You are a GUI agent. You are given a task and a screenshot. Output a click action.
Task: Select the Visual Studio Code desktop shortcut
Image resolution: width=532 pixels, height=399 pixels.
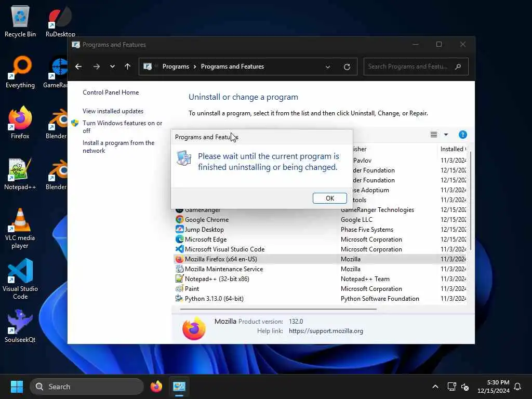[20, 280]
